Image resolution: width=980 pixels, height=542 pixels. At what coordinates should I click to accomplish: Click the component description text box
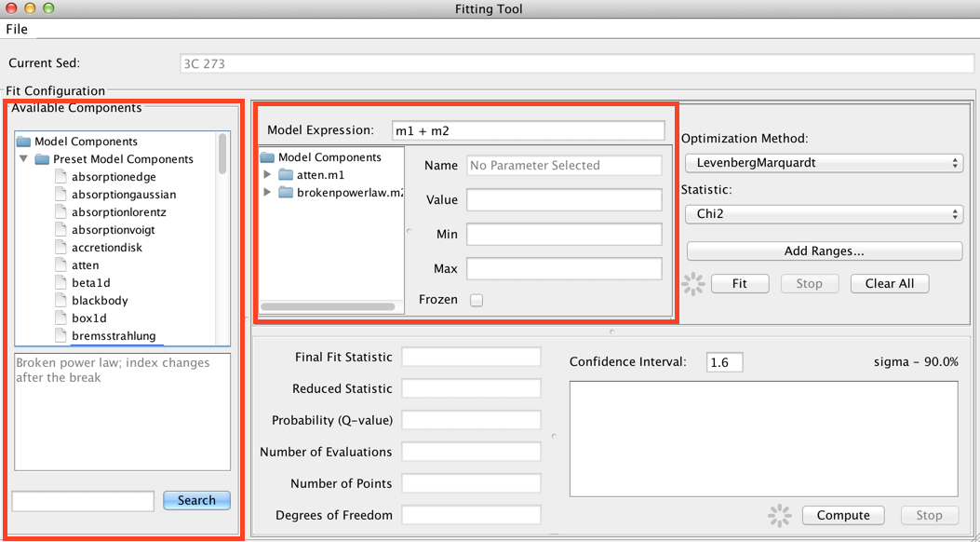point(123,412)
